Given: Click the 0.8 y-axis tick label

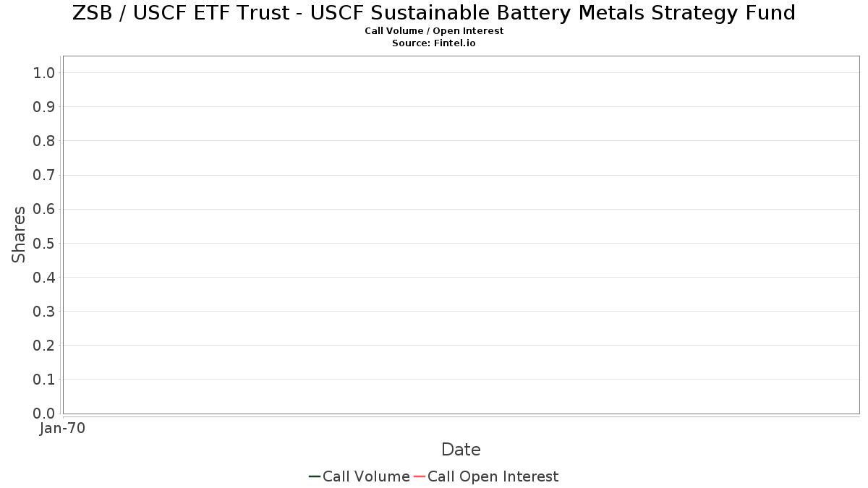Looking at the screenshot, I should [44, 141].
